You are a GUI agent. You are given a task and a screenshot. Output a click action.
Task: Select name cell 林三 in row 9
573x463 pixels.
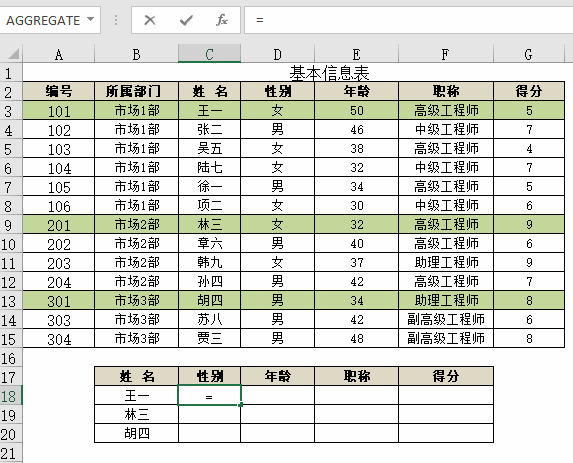tap(209, 224)
